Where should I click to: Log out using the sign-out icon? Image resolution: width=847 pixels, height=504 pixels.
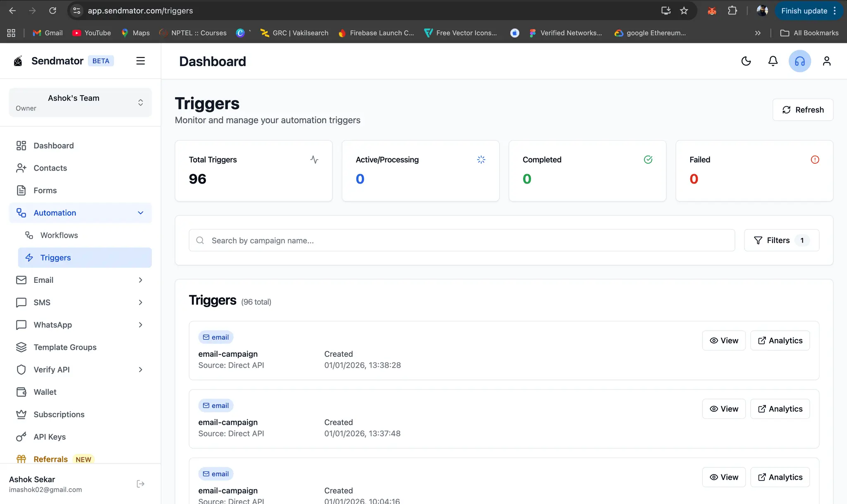141,484
